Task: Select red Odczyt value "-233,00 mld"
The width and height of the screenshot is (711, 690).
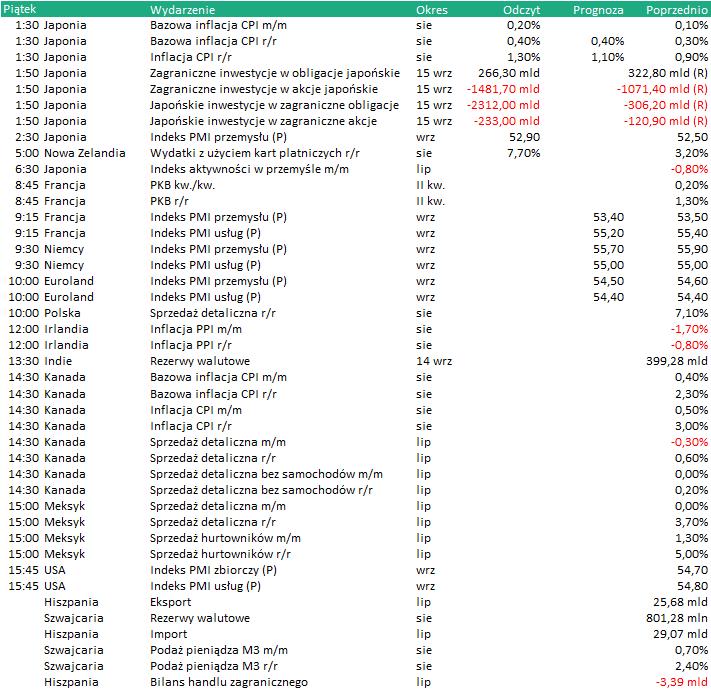Action: tap(507, 121)
